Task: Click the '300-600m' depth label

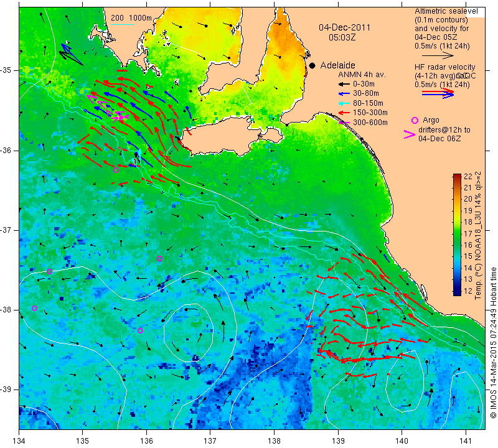Action: pos(370,123)
